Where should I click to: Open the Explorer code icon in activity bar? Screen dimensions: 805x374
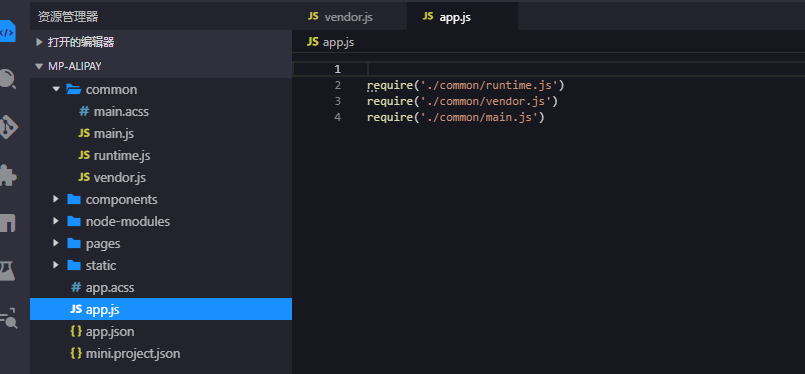[7, 32]
